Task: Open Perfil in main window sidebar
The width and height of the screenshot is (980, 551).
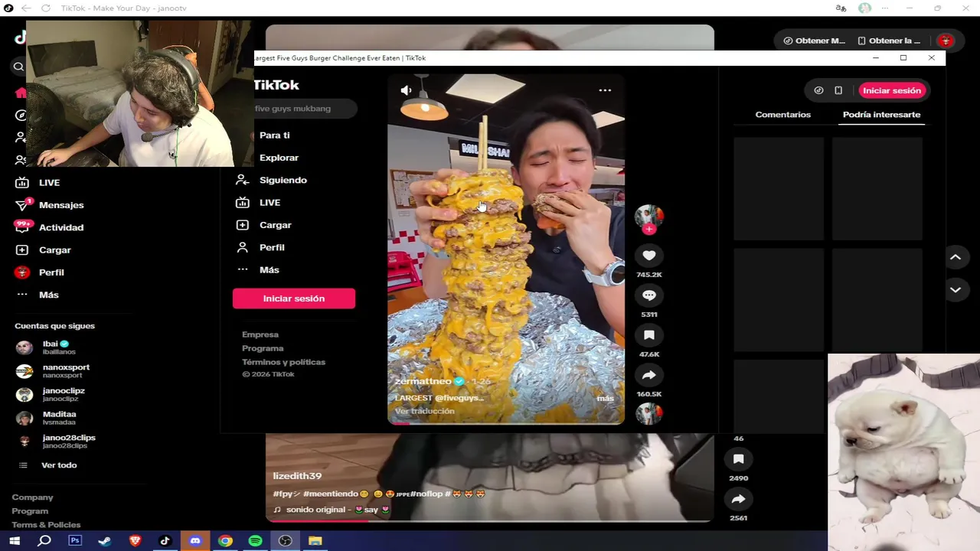Action: [x=40, y=272]
